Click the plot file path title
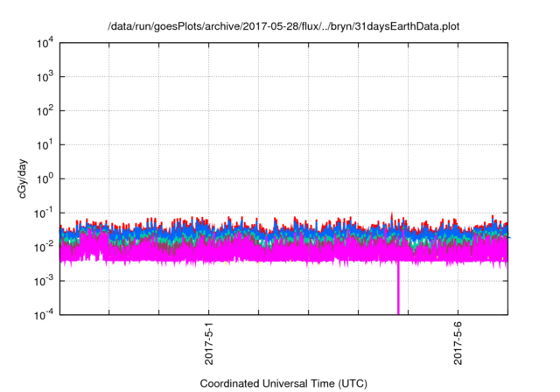 click(x=283, y=27)
